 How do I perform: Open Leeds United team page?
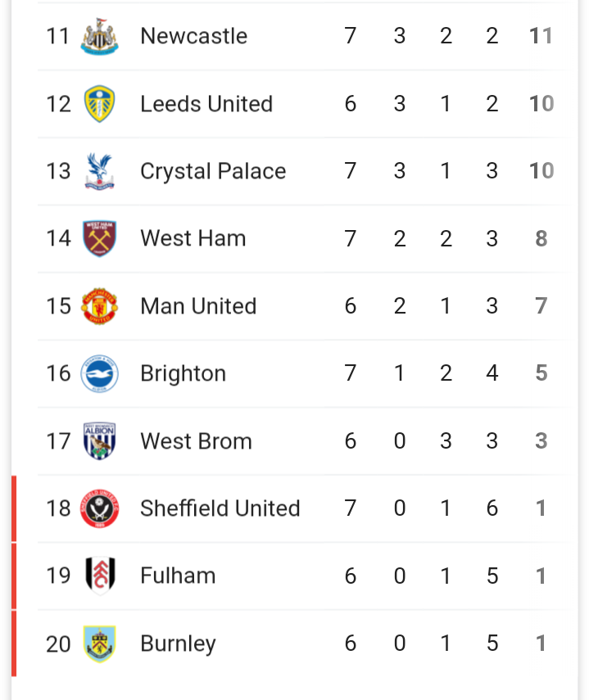[206, 104]
